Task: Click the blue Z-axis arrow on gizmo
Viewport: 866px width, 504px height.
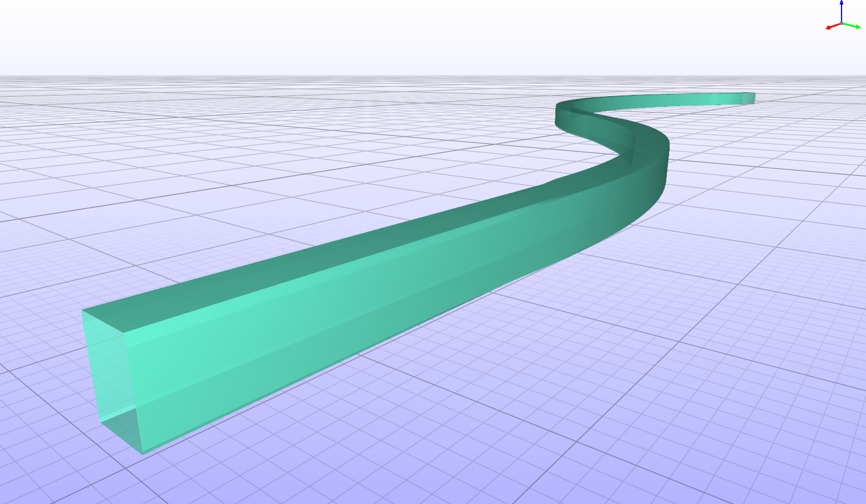Action: pos(842,5)
